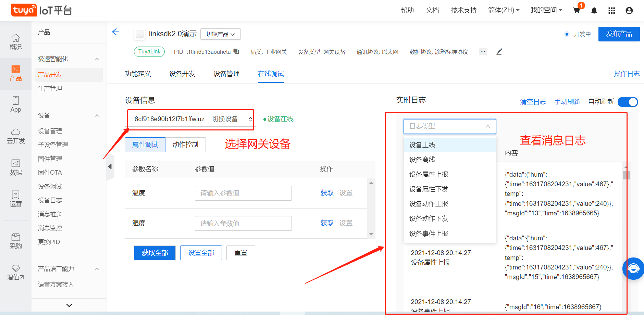644x315 pixels.
Task: Toggle 自动刷新 auto refresh switch
Action: tap(628, 102)
